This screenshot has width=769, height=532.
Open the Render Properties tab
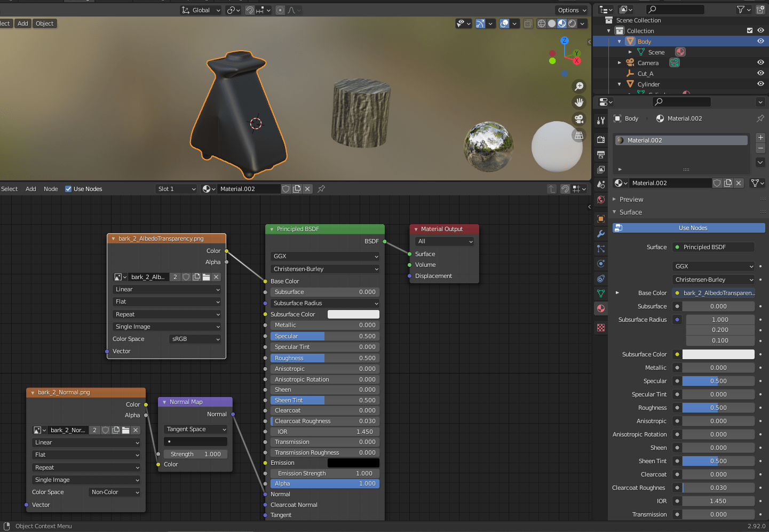coord(601,139)
